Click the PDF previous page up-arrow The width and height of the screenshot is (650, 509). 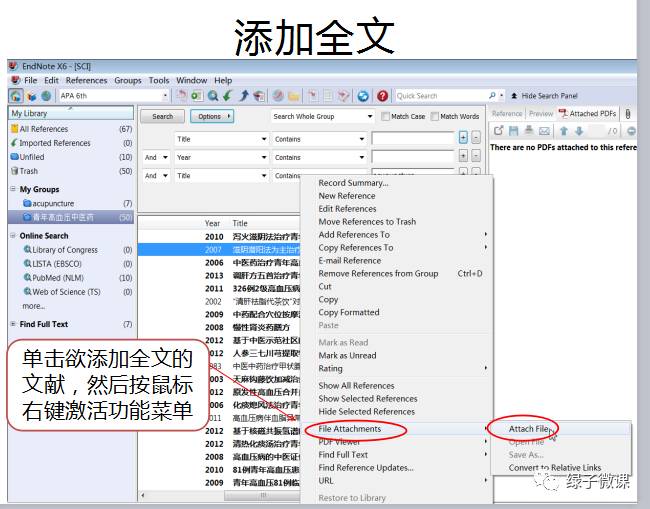click(563, 131)
